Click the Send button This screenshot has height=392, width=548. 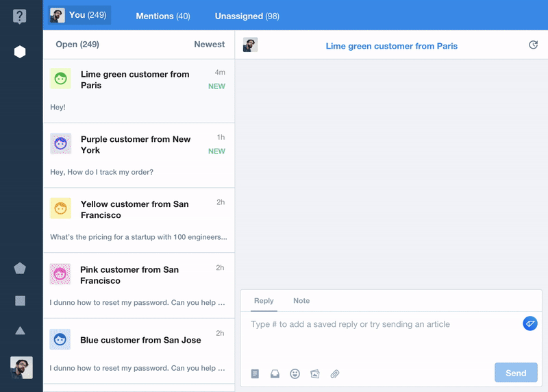[x=516, y=373]
